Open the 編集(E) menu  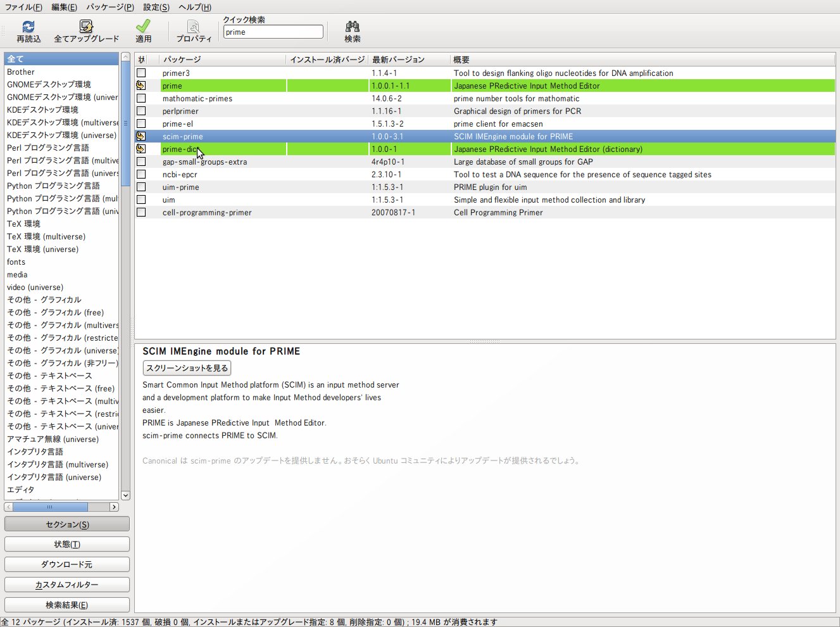pyautogui.click(x=64, y=7)
